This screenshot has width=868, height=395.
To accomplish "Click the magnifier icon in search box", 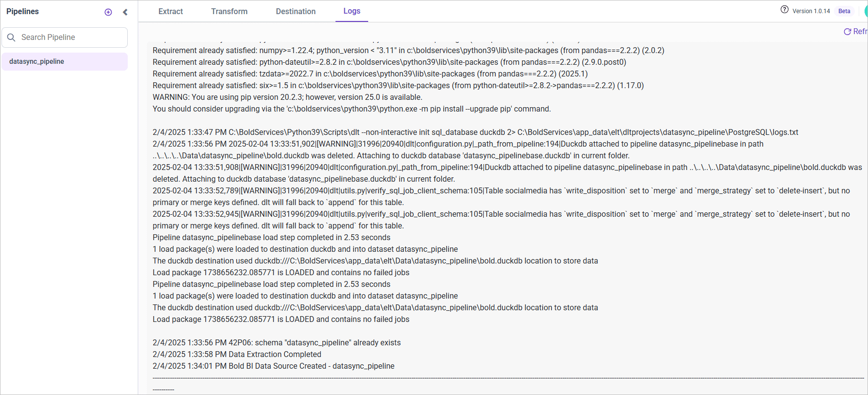I will pyautogui.click(x=11, y=38).
